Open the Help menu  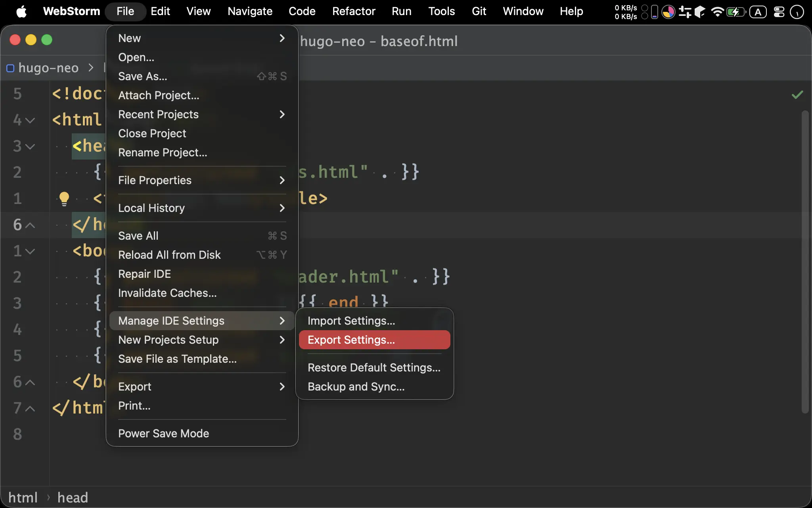[571, 12]
